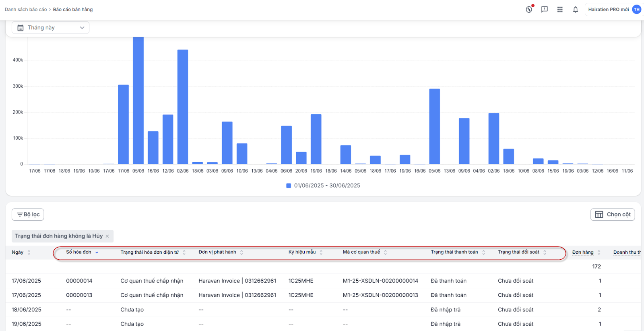Click the Đơn hàng column header label

click(583, 252)
